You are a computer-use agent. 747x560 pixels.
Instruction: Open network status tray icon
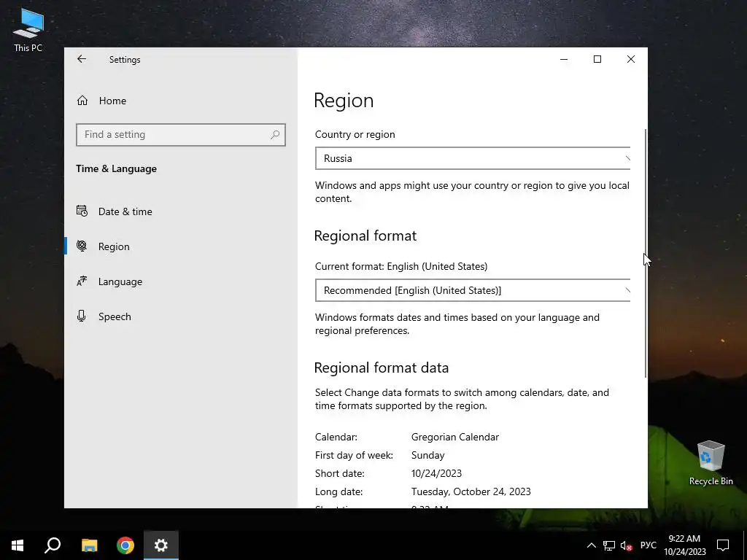(609, 545)
